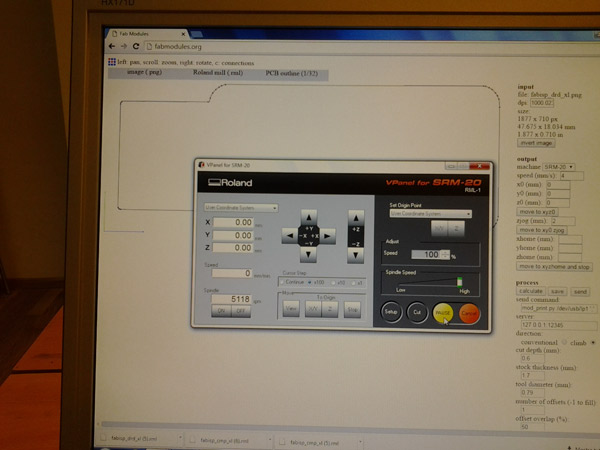The height and width of the screenshot is (450, 600).
Task: Select x100 cursor step
Action: (310, 282)
